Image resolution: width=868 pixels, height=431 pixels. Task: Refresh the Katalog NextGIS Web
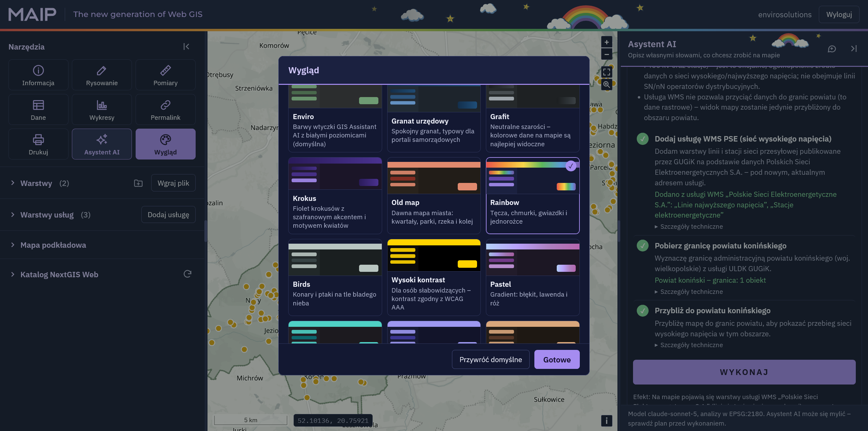[x=188, y=274]
